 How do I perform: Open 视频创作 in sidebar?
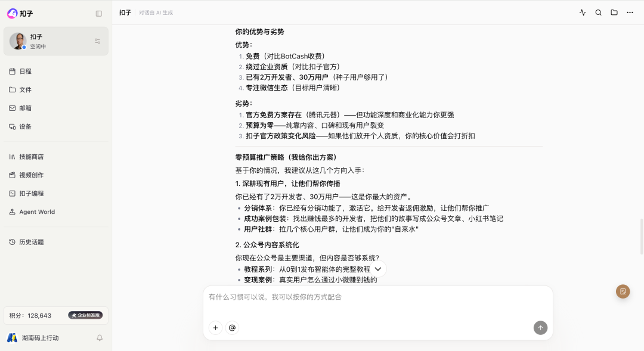click(56, 175)
